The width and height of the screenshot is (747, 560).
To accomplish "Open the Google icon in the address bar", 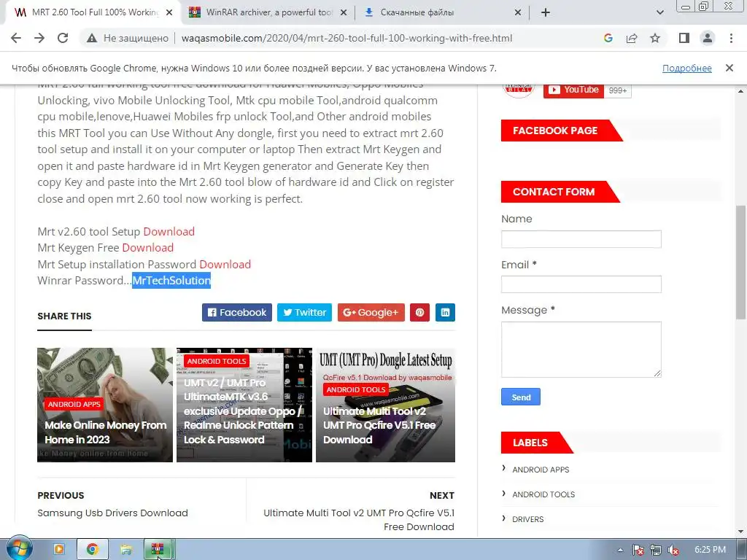I will [x=608, y=38].
